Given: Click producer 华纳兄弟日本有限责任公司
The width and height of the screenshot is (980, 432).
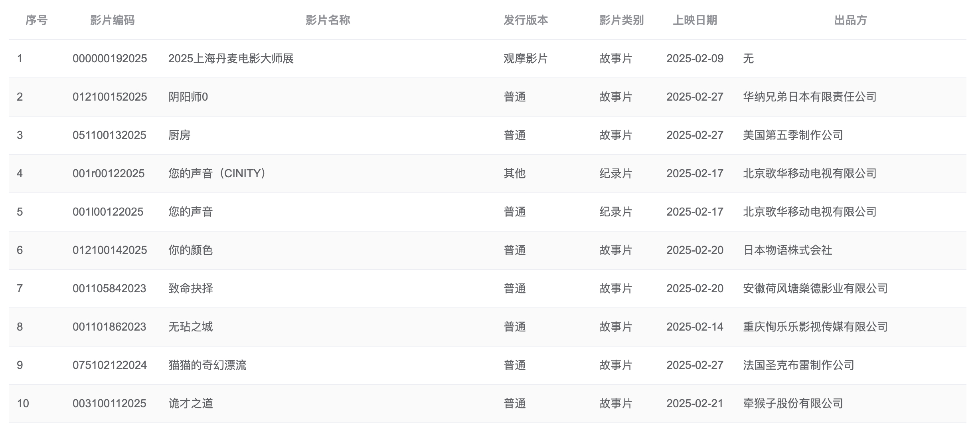Looking at the screenshot, I should pyautogui.click(x=810, y=97).
